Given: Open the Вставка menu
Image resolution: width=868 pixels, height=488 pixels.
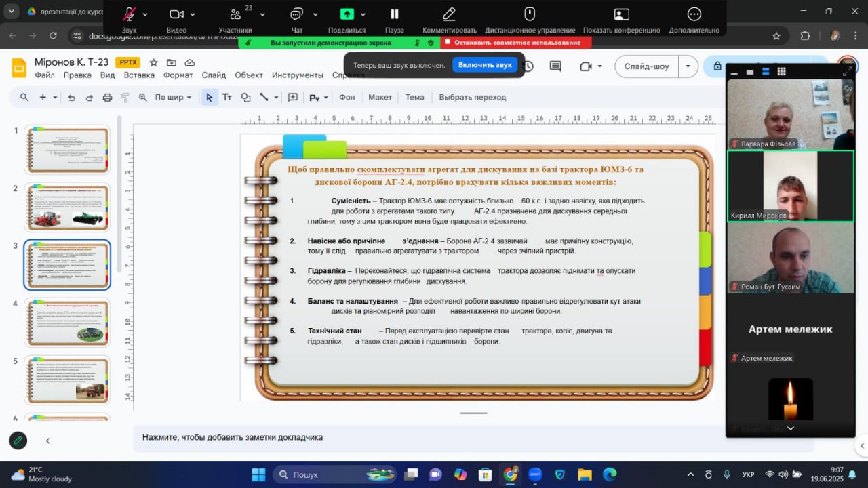Looking at the screenshot, I should [139, 75].
